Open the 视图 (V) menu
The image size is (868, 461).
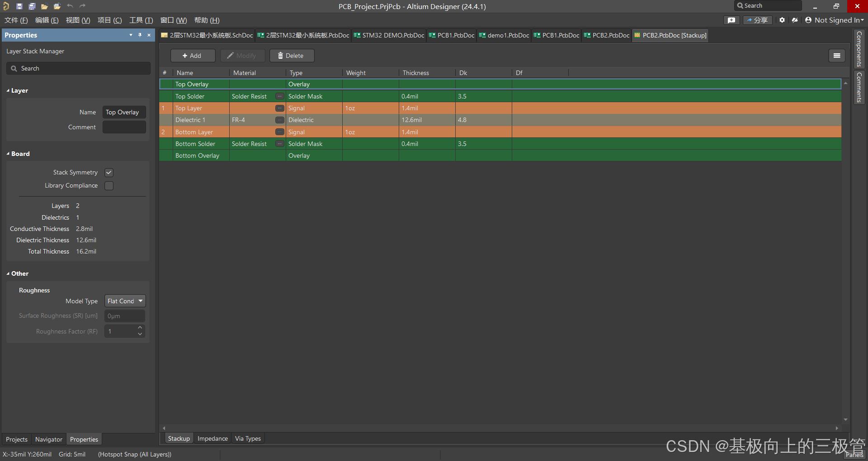pos(78,20)
